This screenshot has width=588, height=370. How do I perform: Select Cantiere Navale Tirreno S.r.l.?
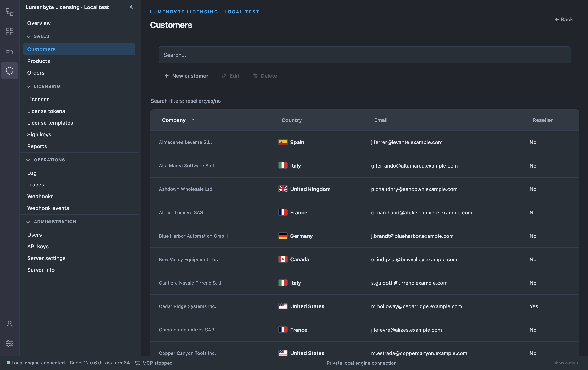coord(191,283)
